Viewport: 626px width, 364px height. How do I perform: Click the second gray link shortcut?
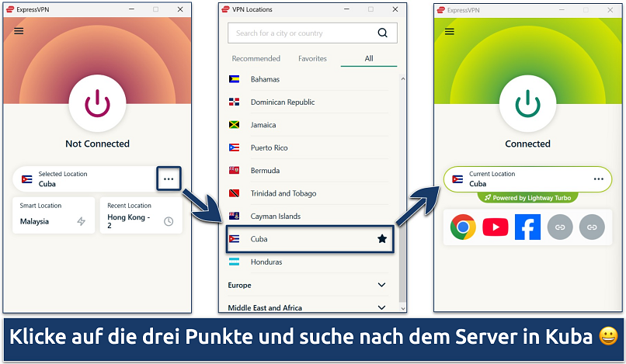[592, 227]
